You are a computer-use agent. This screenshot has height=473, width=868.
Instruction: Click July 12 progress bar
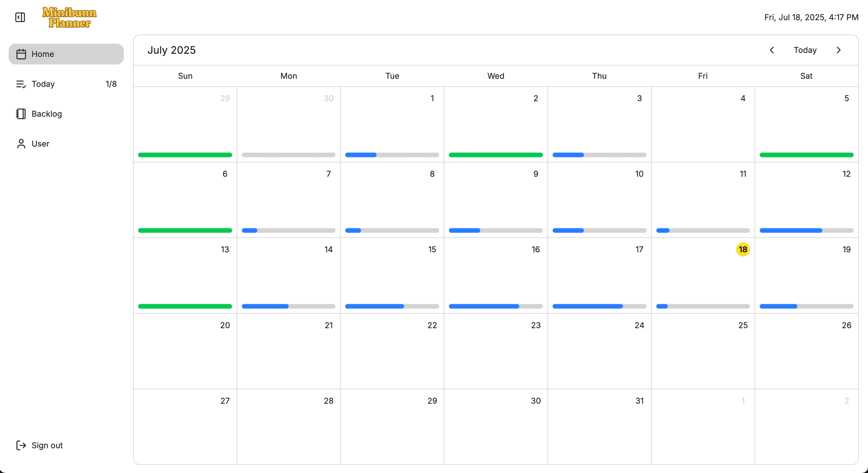(x=806, y=231)
